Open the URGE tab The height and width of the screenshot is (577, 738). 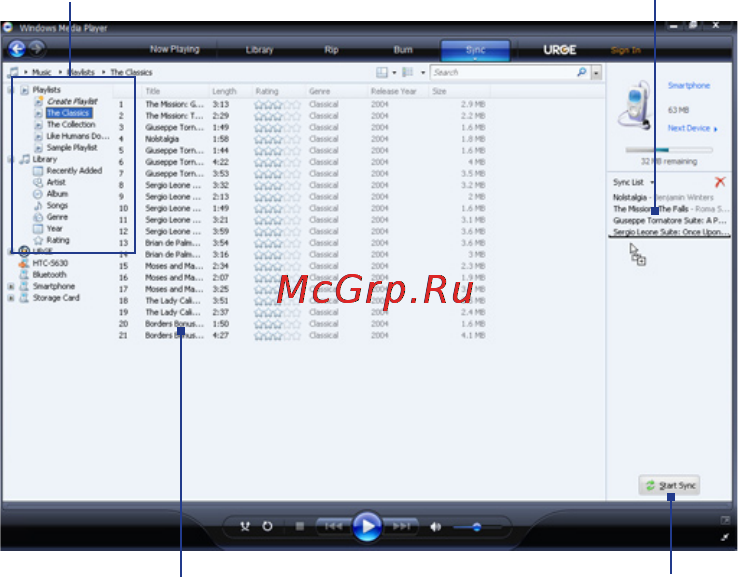pos(560,50)
